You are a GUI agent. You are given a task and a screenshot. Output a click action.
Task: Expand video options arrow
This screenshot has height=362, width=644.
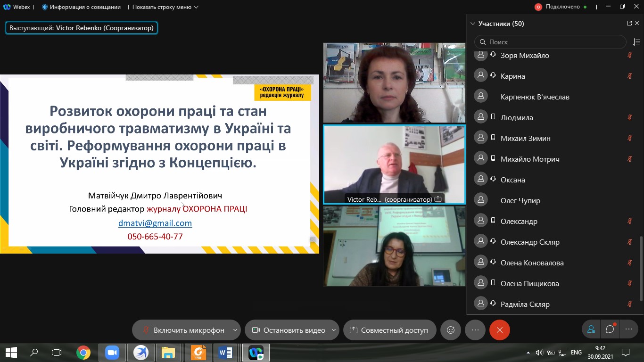[334, 330]
